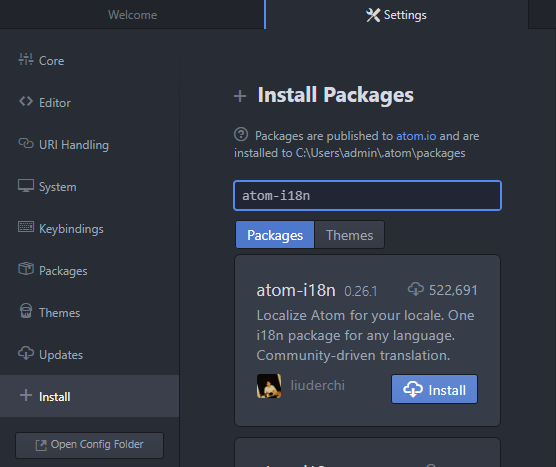Image resolution: width=556 pixels, height=467 pixels.
Task: Click the download count cloud icon
Action: (x=416, y=289)
